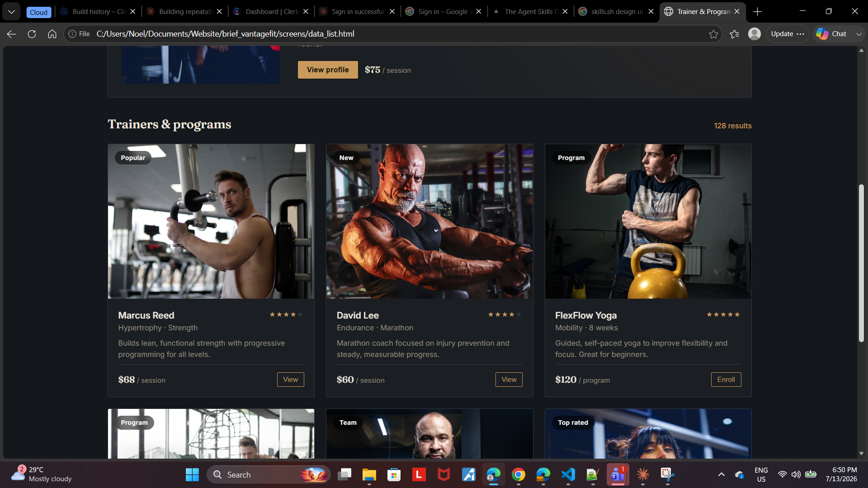Open the weather widget 29°C
The height and width of the screenshot is (488, 868).
42,474
